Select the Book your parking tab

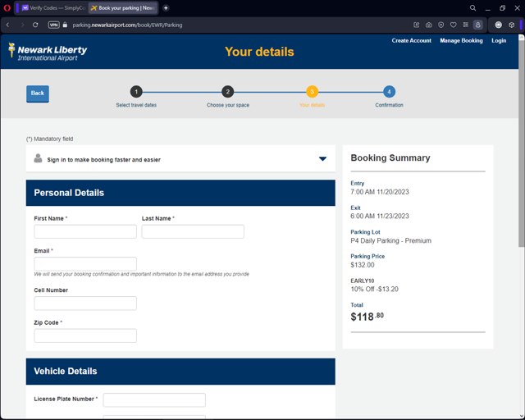(123, 8)
